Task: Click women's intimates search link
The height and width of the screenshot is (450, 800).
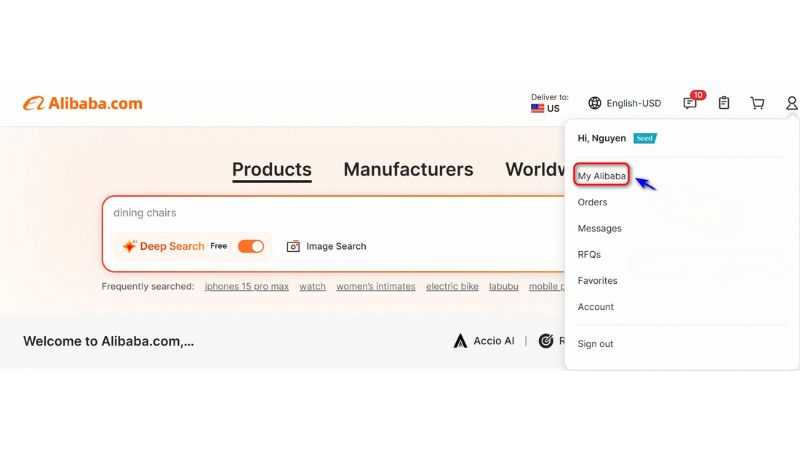Action: point(376,287)
